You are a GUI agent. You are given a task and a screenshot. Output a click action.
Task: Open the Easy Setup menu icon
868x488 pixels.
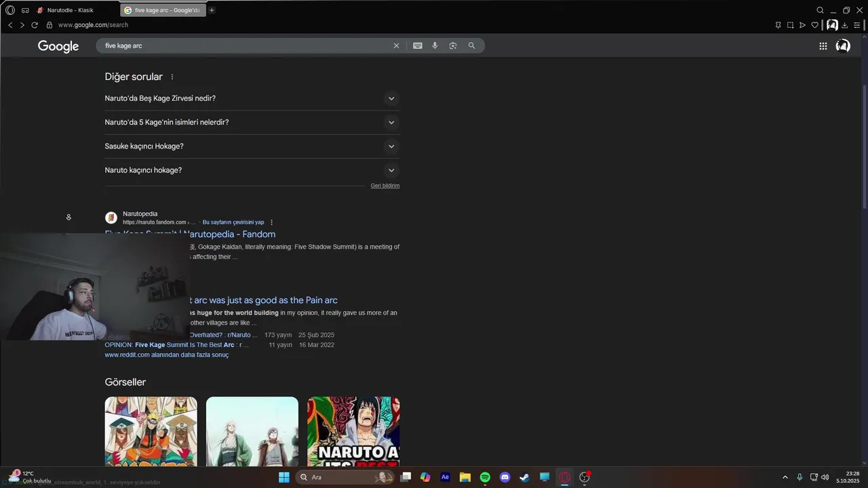(x=857, y=25)
